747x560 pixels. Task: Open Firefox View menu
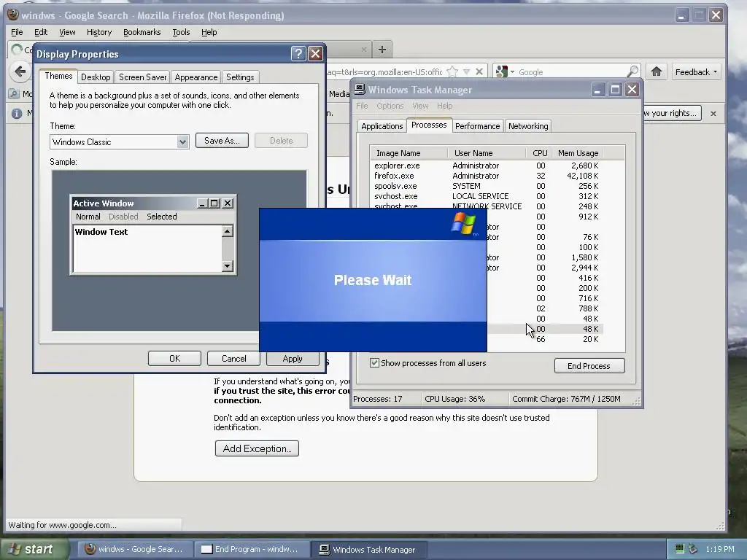point(67,32)
